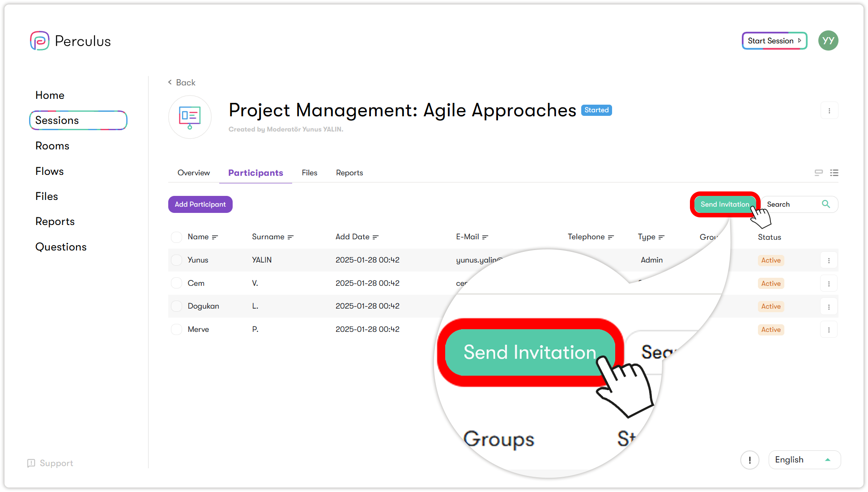Check the Cem participant row checkbox
This screenshot has height=492, width=868.
click(x=177, y=283)
